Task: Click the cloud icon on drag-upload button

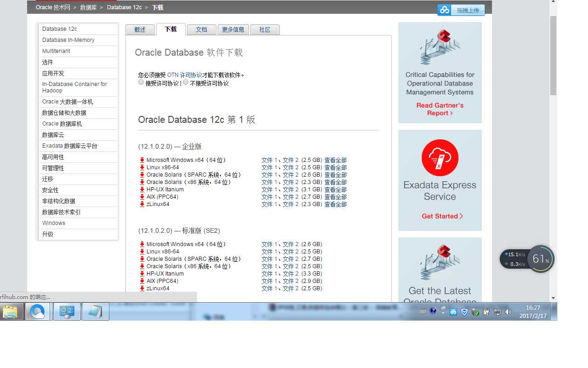Action: (444, 10)
